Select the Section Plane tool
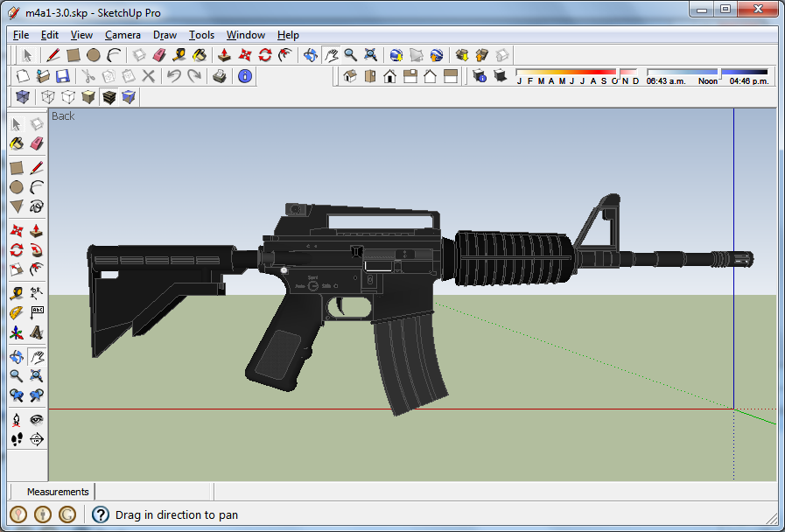Screen dimensions: 785x532 [37, 439]
